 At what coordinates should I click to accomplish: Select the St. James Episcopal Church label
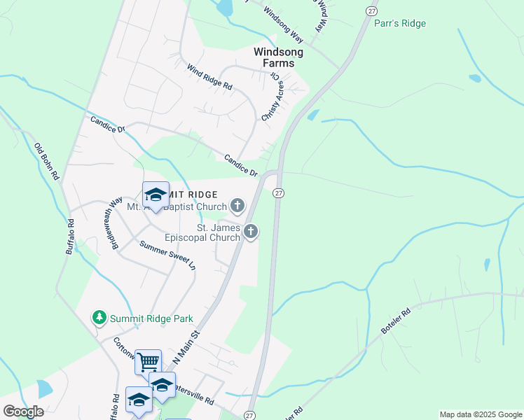[202, 232]
